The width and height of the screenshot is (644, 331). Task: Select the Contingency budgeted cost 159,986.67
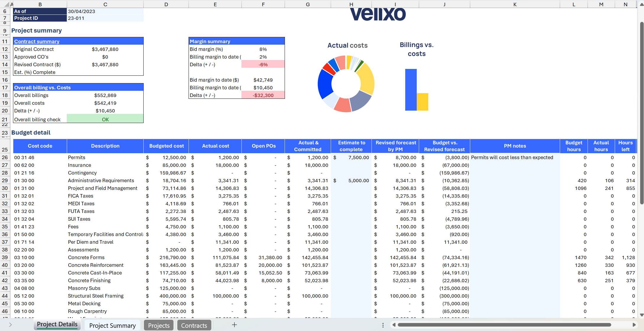166,173
